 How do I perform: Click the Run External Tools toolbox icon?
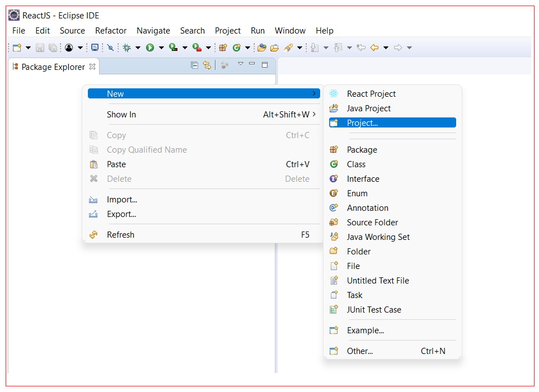click(197, 48)
